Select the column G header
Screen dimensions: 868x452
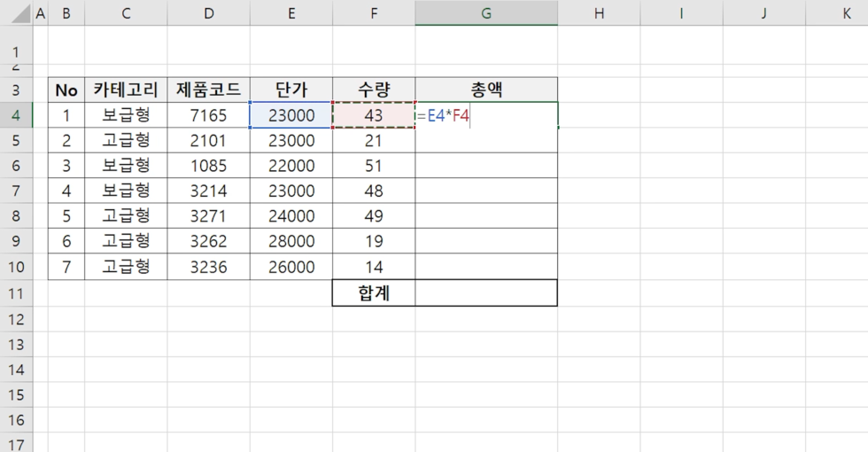click(486, 13)
